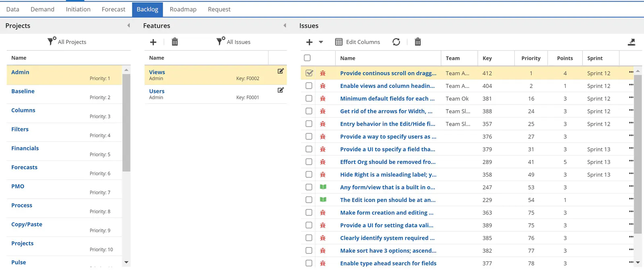The image size is (644, 270).
Task: Click projects list scroll up arrow
Action: (126, 70)
